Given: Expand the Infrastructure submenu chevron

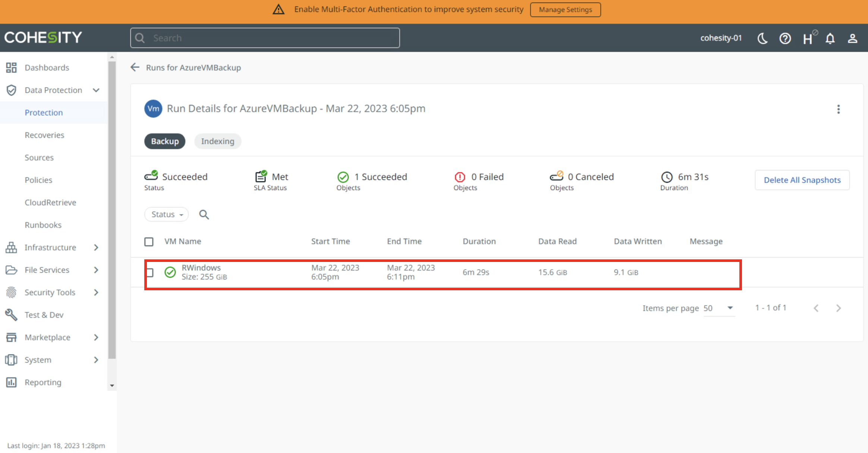Looking at the screenshot, I should (x=96, y=247).
